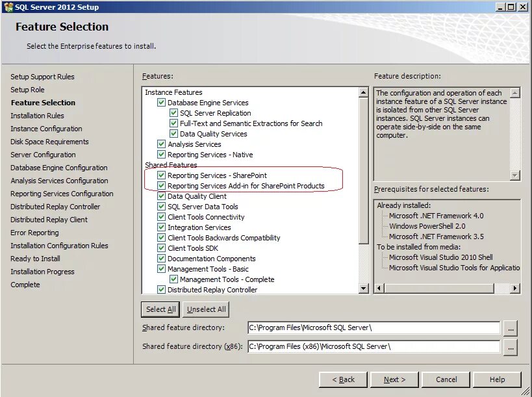This screenshot has width=532, height=397.
Task: Click Ready to Install step
Action: [35, 259]
